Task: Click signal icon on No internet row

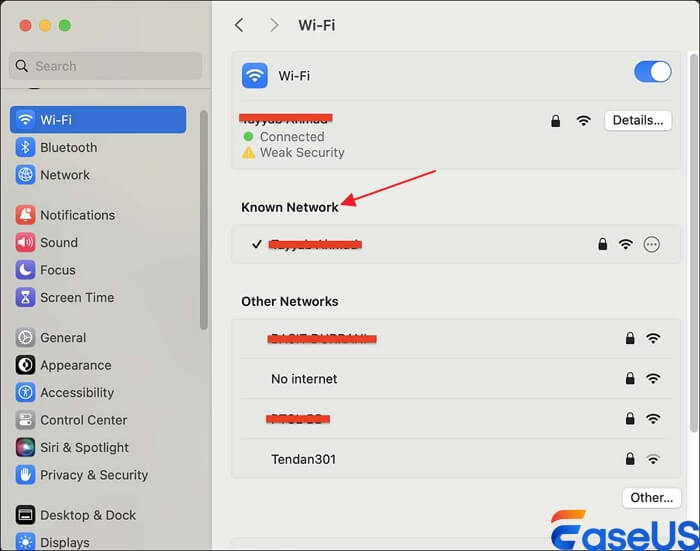Action: coord(653,379)
